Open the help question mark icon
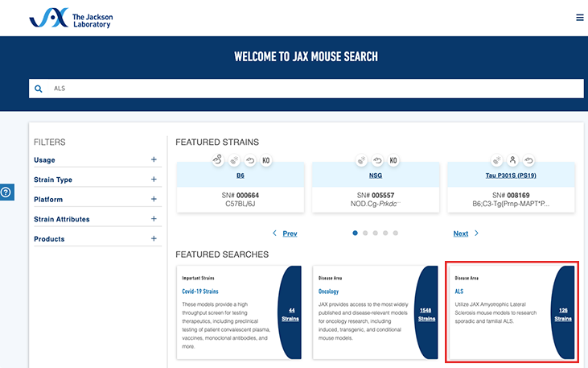This screenshot has height=368, width=588. (x=6, y=192)
